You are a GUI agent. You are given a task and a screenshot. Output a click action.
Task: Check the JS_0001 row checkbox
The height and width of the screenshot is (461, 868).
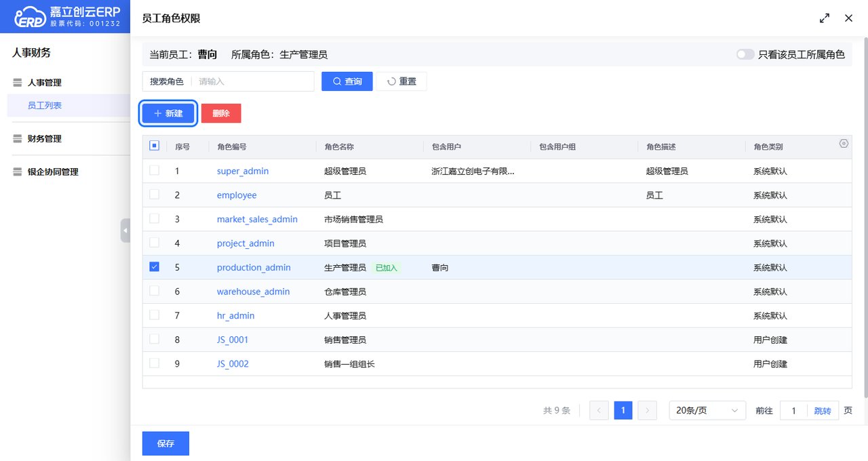[154, 338]
